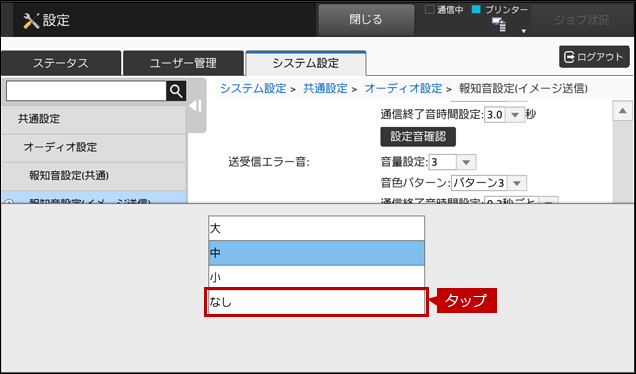Click the scrollbar up arrow
Image resolution: width=636 pixels, height=374 pixels.
622,111
